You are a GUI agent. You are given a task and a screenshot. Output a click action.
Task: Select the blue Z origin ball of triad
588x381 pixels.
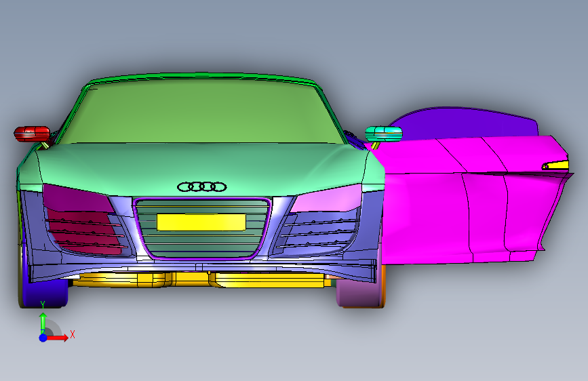(x=43, y=338)
